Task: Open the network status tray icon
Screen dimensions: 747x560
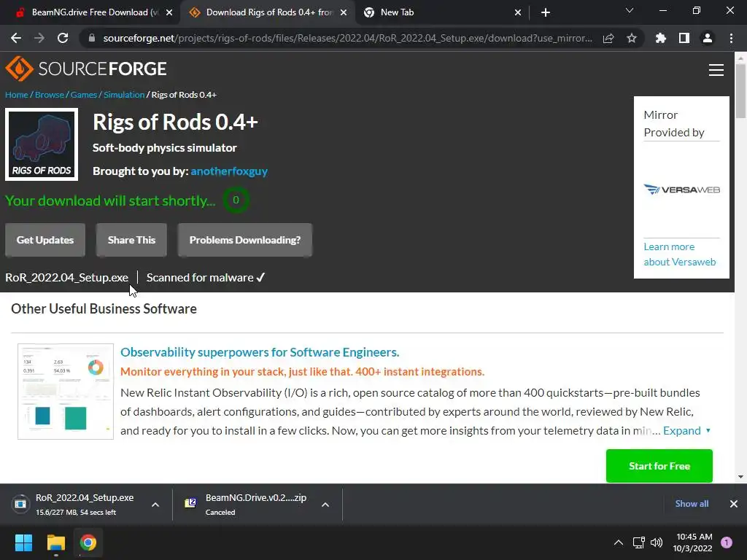Action: (638, 542)
